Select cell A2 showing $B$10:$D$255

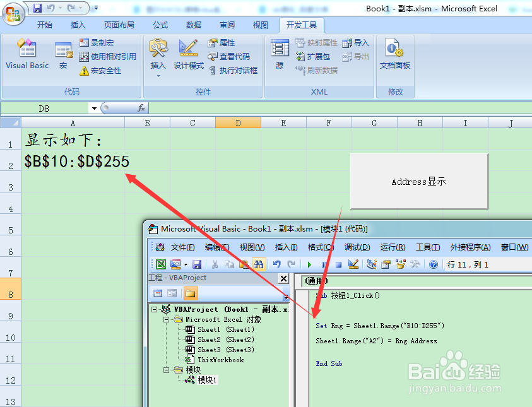coord(73,161)
